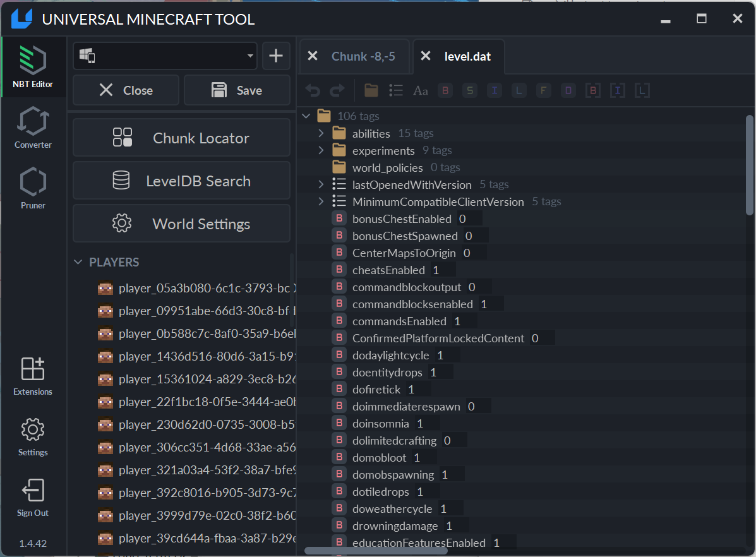Screen dimensions: 756x557
Task: Open the Pruner tool
Action: pyautogui.click(x=33, y=188)
